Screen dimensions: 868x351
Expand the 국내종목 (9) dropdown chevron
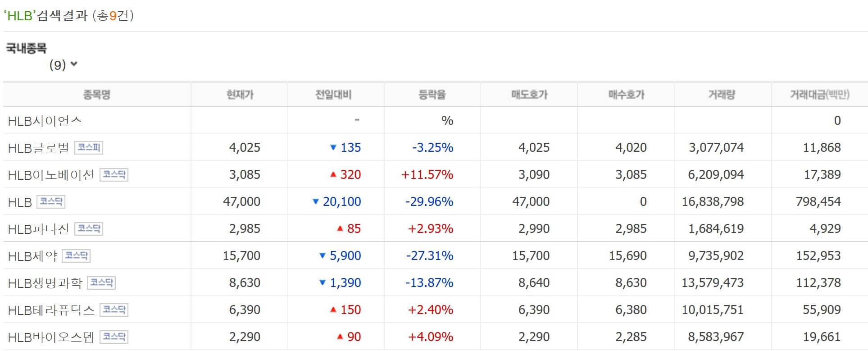pos(74,64)
